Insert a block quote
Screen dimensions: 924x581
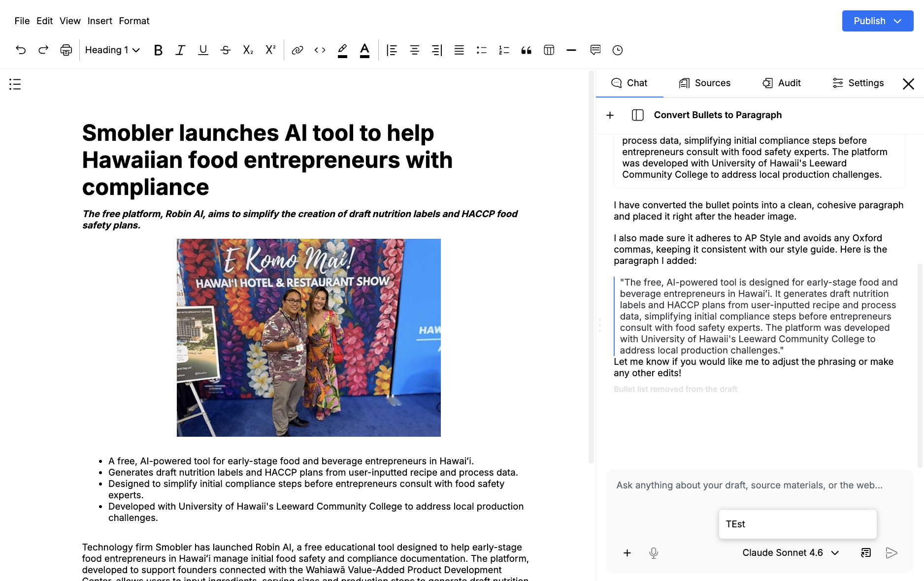(x=527, y=50)
